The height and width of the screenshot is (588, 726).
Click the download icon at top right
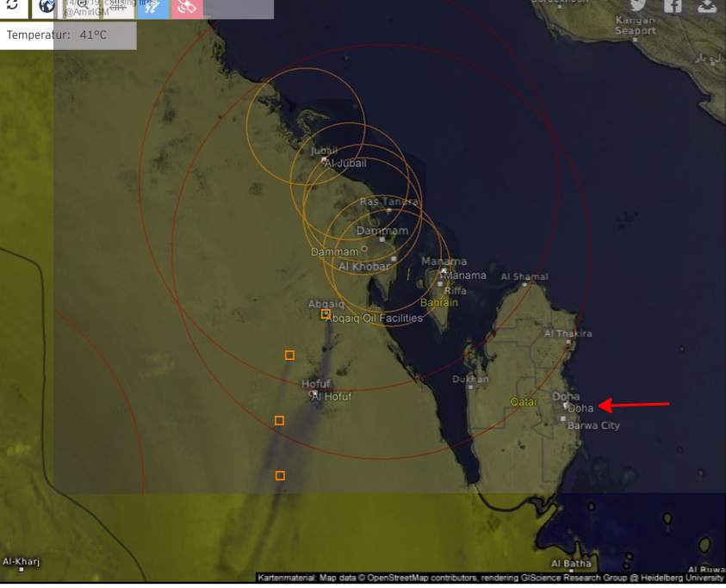point(707,6)
